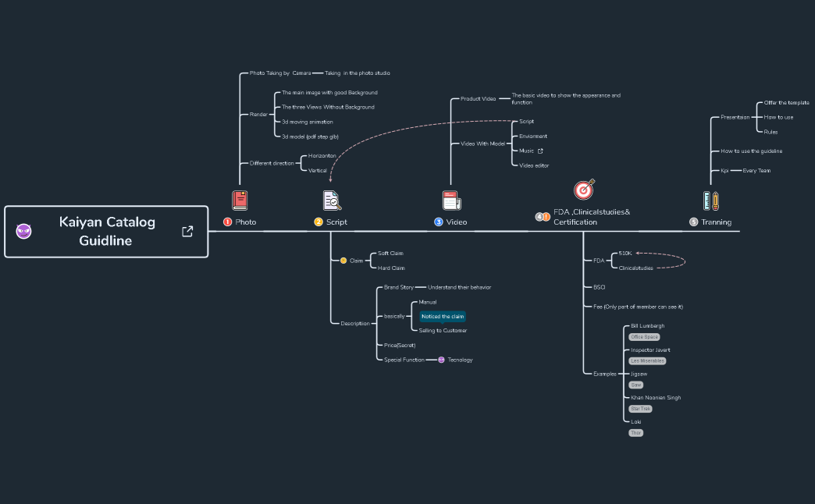Image resolution: width=815 pixels, height=504 pixels.
Task: Click the document magnifier icon above Script
Action: [333, 201]
